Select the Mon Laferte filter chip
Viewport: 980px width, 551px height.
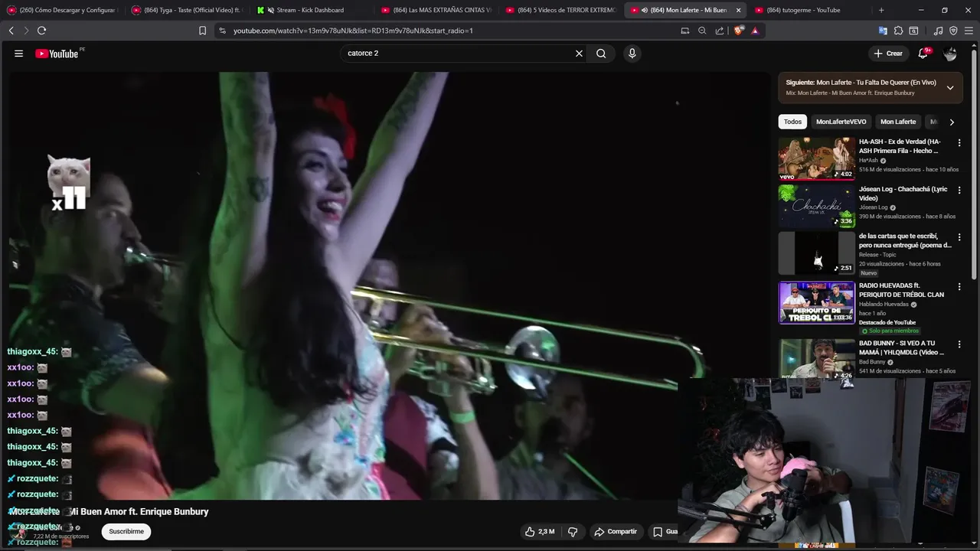coord(898,122)
